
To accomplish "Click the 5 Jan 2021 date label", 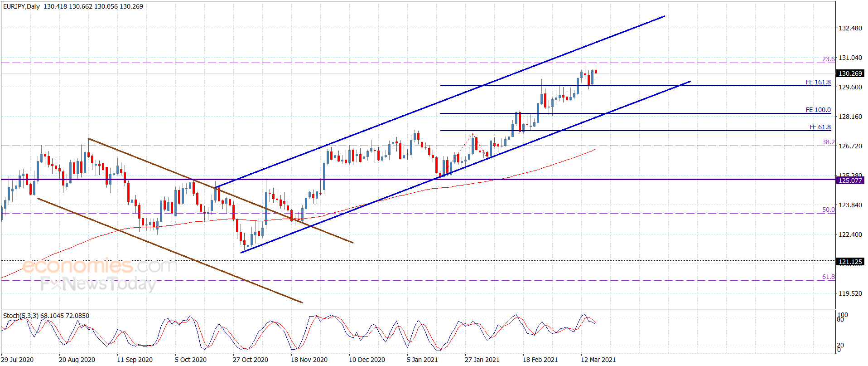I will point(422,360).
